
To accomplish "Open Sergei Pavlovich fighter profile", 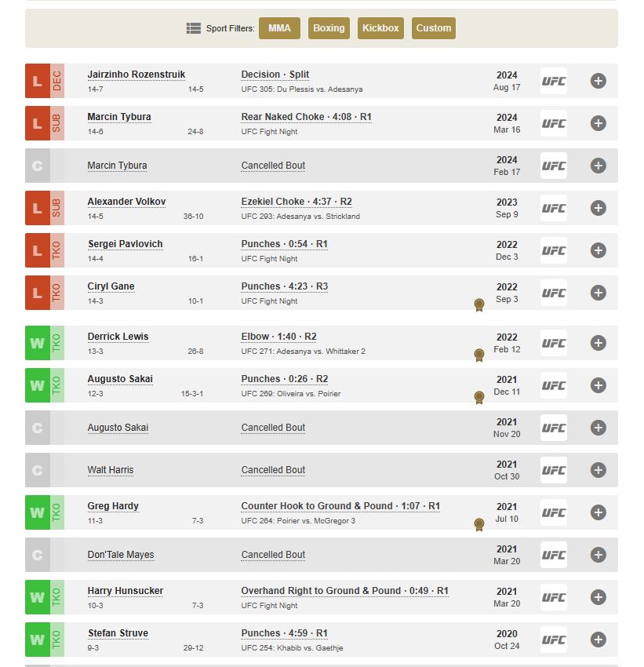I will (125, 244).
